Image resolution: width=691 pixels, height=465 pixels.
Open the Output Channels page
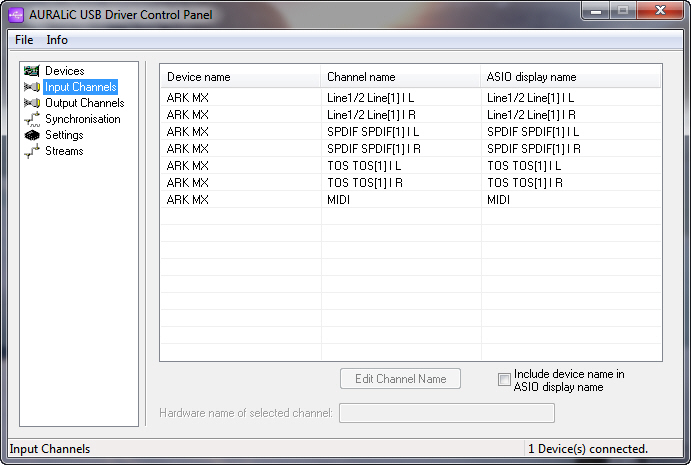pyautogui.click(x=85, y=103)
